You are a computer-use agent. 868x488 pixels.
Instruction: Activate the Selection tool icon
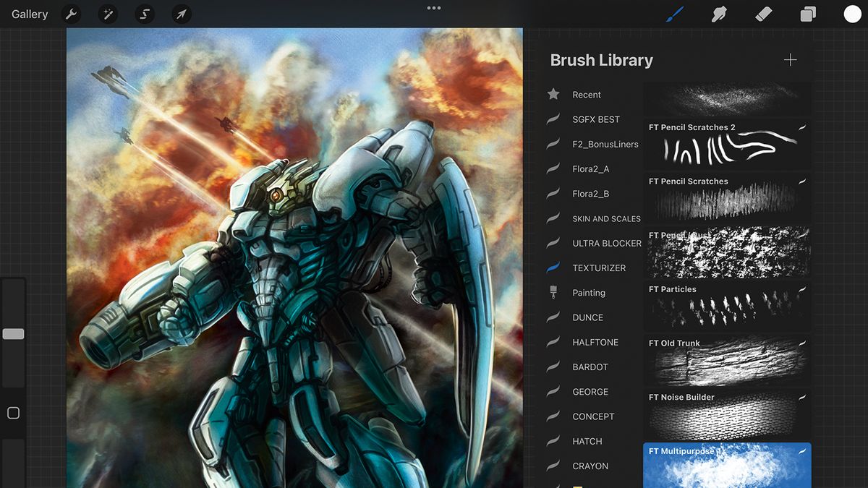[144, 14]
